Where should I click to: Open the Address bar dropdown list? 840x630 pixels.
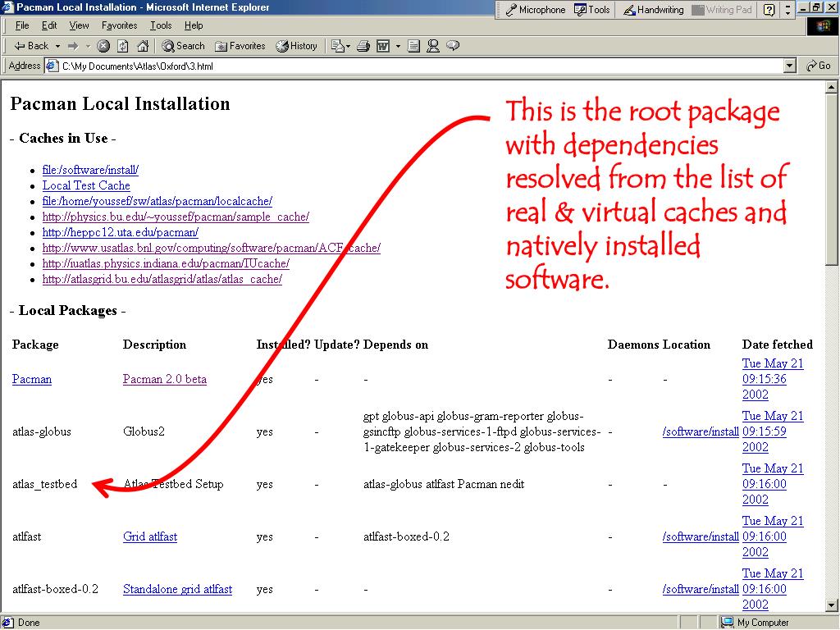pyautogui.click(x=790, y=66)
